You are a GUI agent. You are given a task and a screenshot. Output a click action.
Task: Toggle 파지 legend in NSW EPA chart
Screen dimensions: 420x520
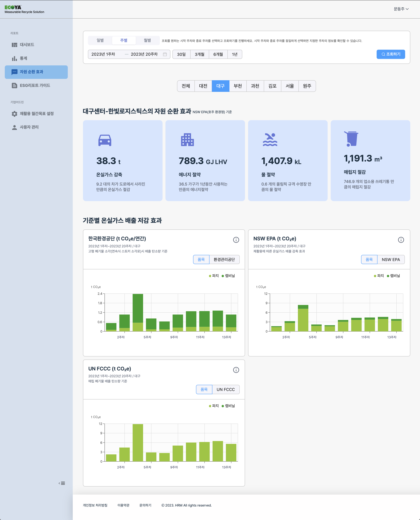click(x=379, y=276)
